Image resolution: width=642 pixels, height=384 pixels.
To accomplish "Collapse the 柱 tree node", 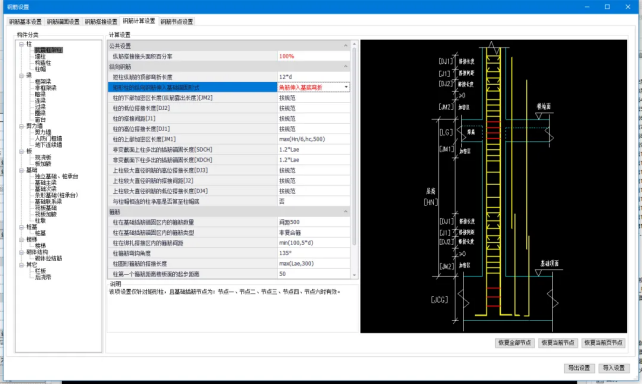I will point(21,44).
